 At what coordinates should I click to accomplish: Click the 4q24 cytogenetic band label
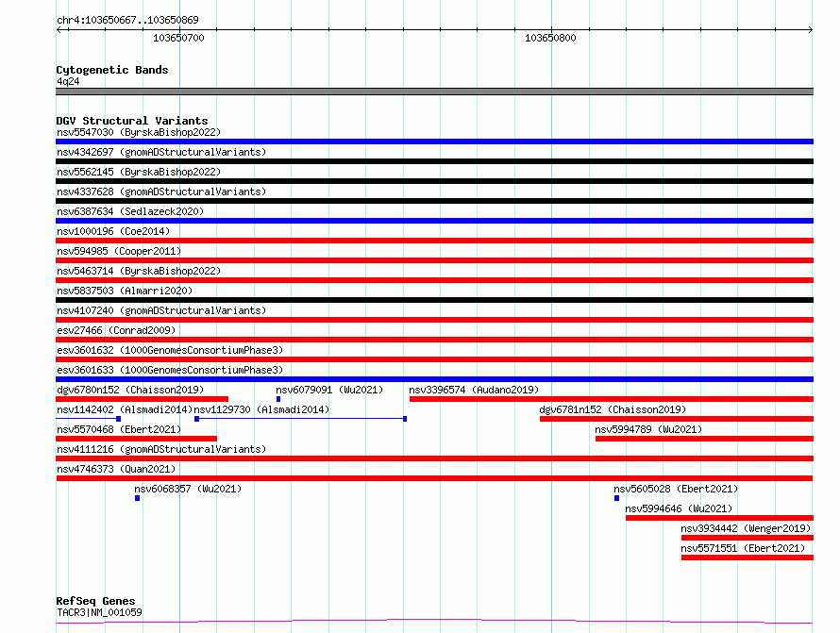click(68, 81)
